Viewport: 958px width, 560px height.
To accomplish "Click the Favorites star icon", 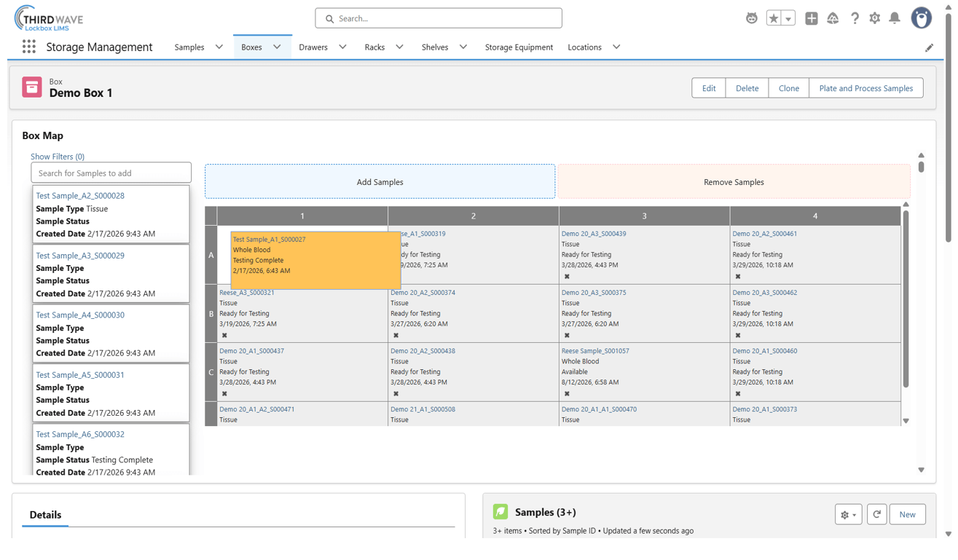I will [x=774, y=18].
